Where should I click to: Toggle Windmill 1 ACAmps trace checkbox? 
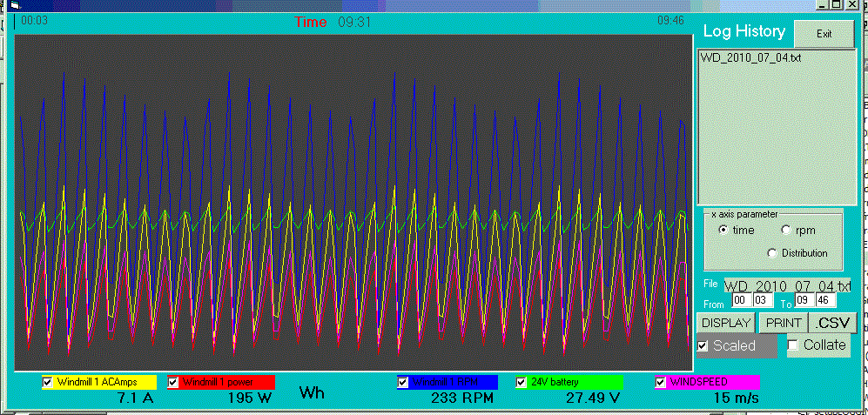pos(49,382)
